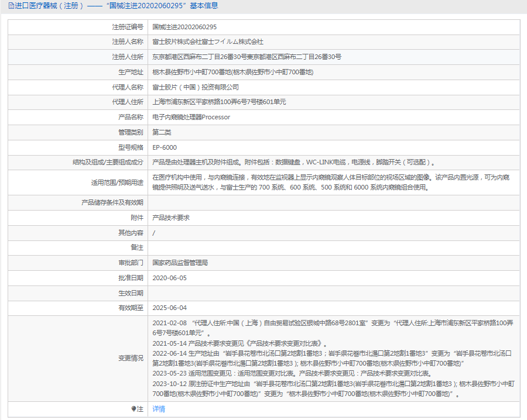This screenshot has width=527, height=420.
Task: Click the 变更情况 label
Action: coord(131,358)
